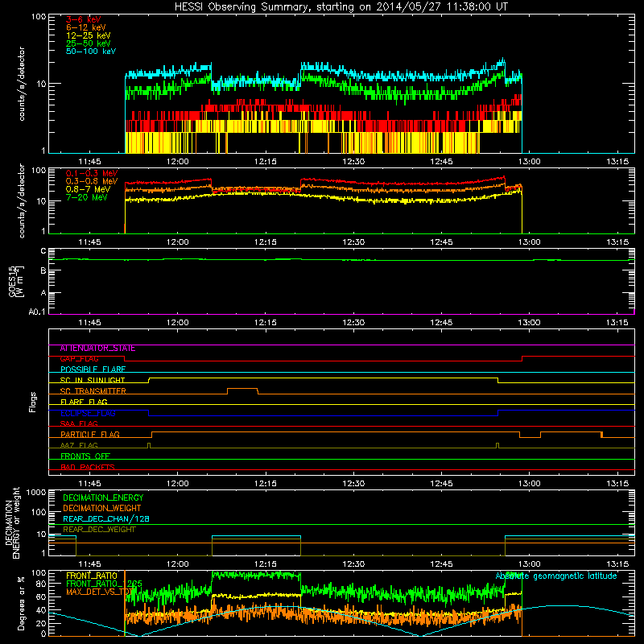Viewport: 644px width, 644px height.
Task: Click the GAP_FLAG label
Action: [79, 359]
